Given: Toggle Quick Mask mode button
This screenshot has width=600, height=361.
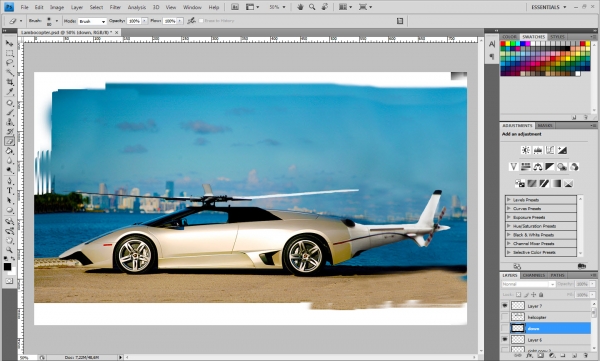Looking at the screenshot, I should [x=9, y=281].
